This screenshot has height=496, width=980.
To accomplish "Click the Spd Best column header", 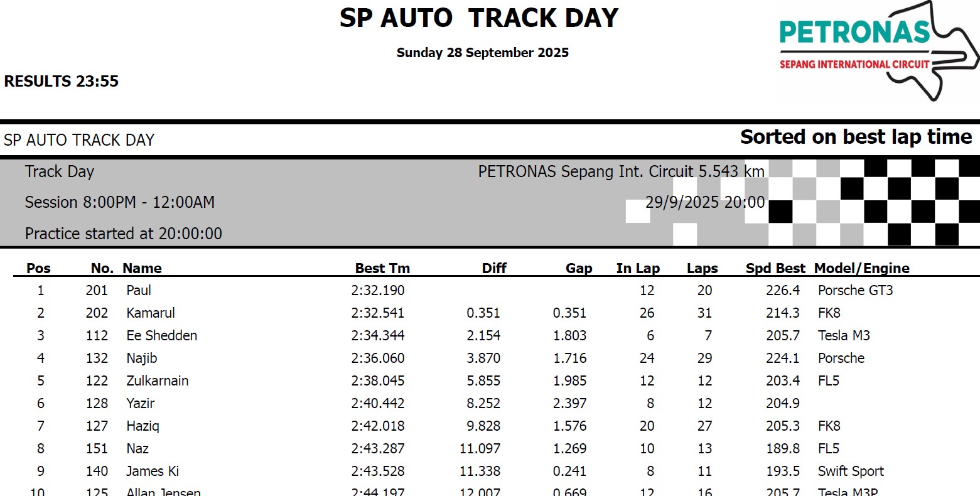I will 775,268.
